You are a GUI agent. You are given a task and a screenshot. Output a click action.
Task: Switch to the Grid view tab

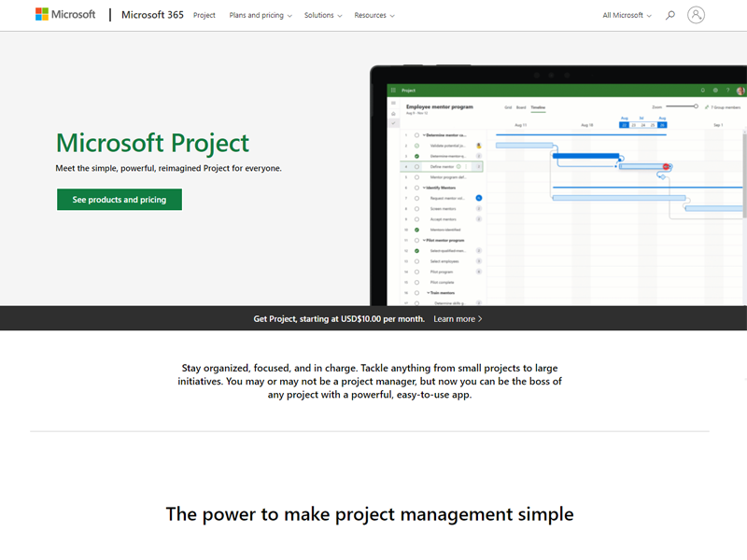508,107
